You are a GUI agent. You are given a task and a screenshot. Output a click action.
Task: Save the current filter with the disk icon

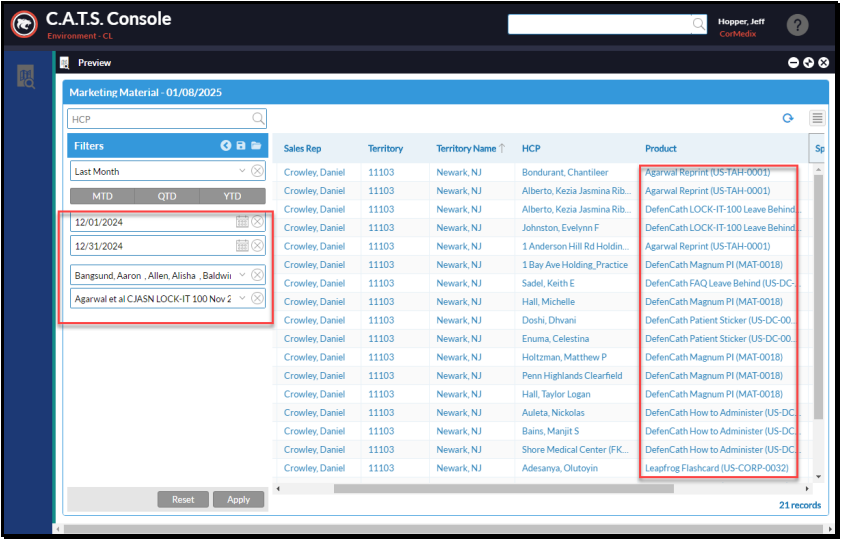241,145
